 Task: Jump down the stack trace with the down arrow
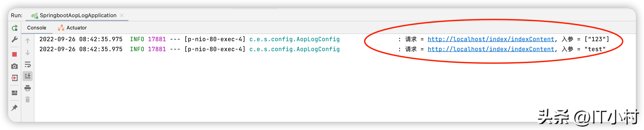coord(28,53)
